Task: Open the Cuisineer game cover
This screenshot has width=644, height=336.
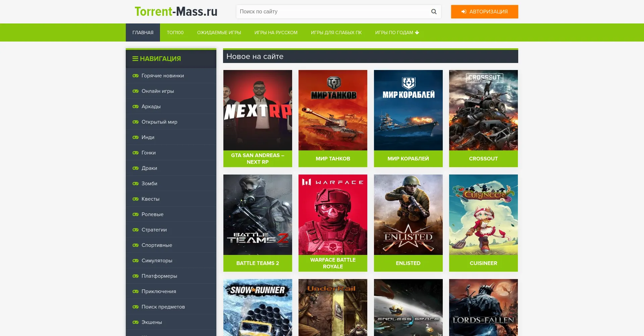Action: (483, 215)
